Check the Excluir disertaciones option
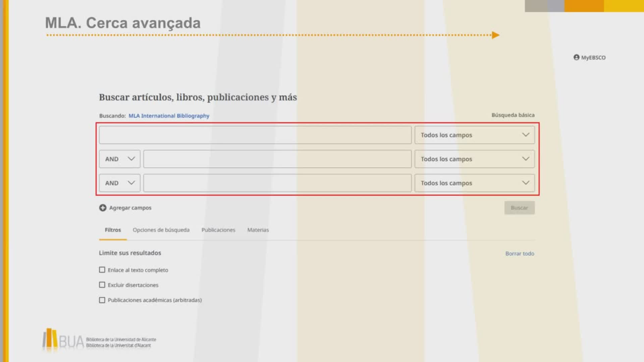Image resolution: width=644 pixels, height=362 pixels. point(102,285)
